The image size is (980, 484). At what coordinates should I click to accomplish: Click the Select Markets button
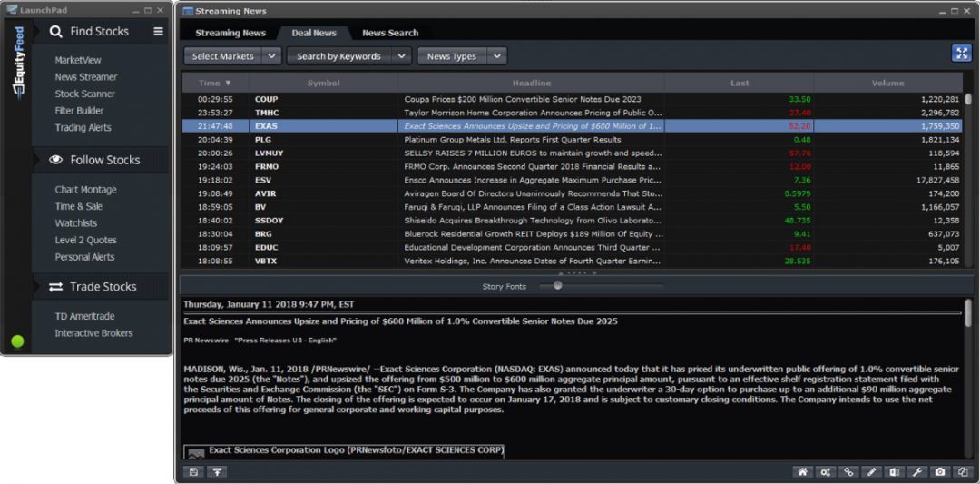click(223, 56)
